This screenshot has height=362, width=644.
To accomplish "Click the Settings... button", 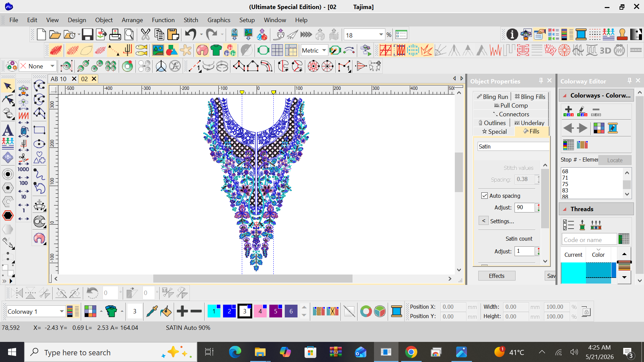I will tap(502, 221).
